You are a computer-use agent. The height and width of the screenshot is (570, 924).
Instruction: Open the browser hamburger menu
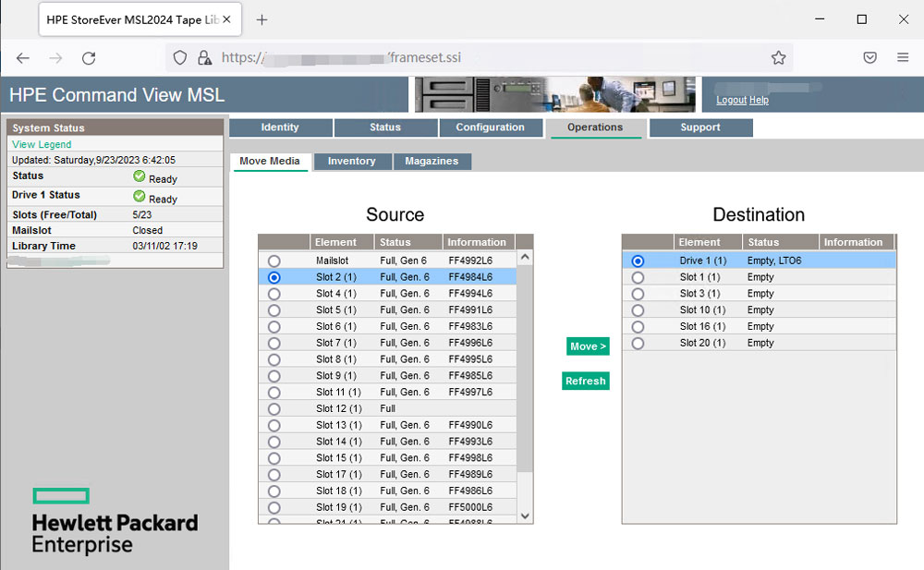903,58
